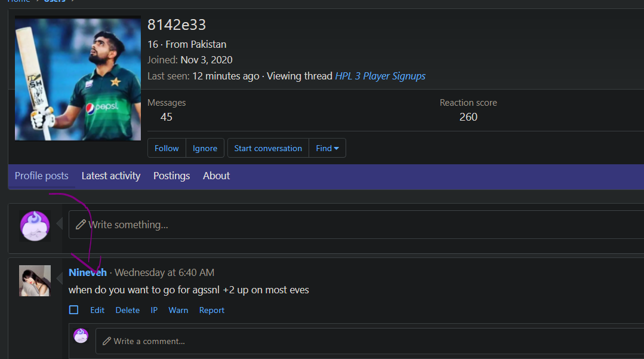Switch to the Latest activity tab
This screenshot has height=359, width=644.
click(111, 176)
